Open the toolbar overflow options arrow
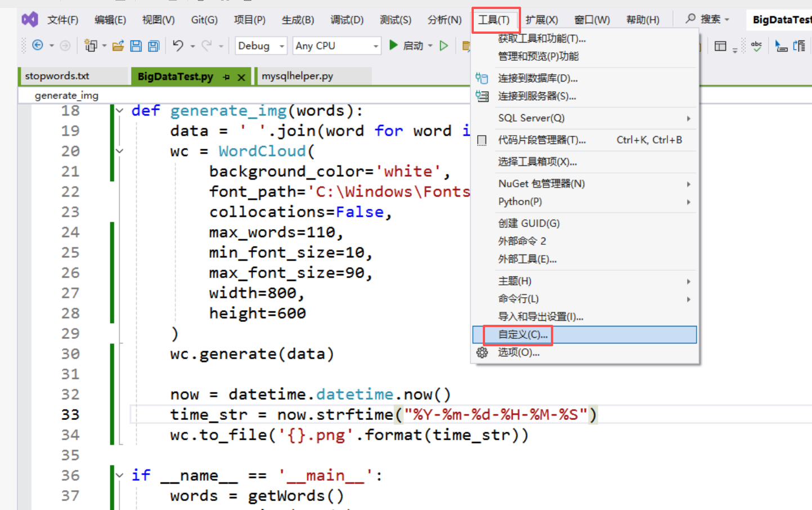 [735, 50]
